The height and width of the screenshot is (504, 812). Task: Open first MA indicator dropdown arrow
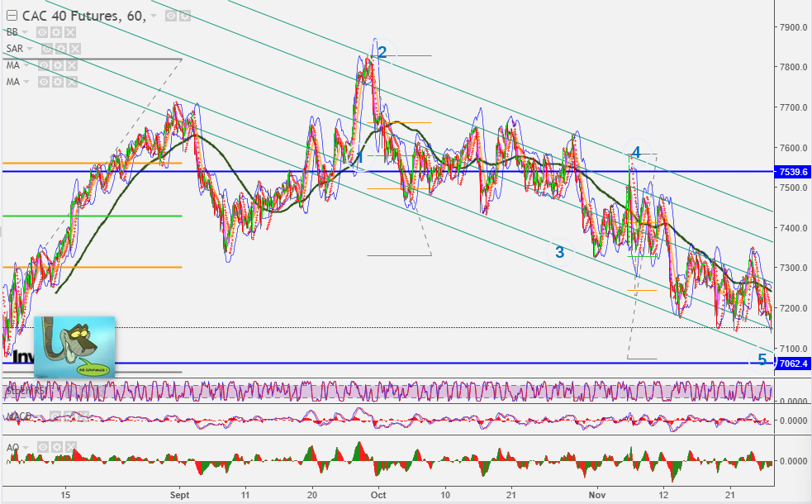tap(26, 65)
